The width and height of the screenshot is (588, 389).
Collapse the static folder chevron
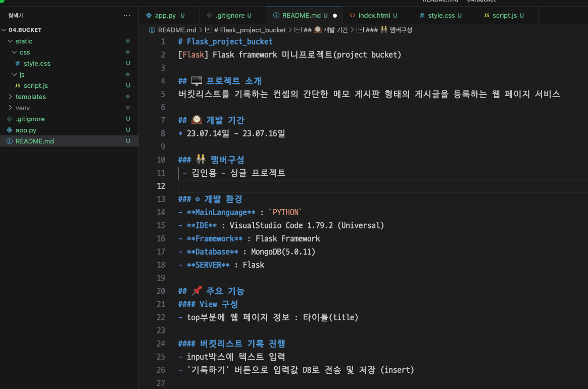pyautogui.click(x=10, y=41)
